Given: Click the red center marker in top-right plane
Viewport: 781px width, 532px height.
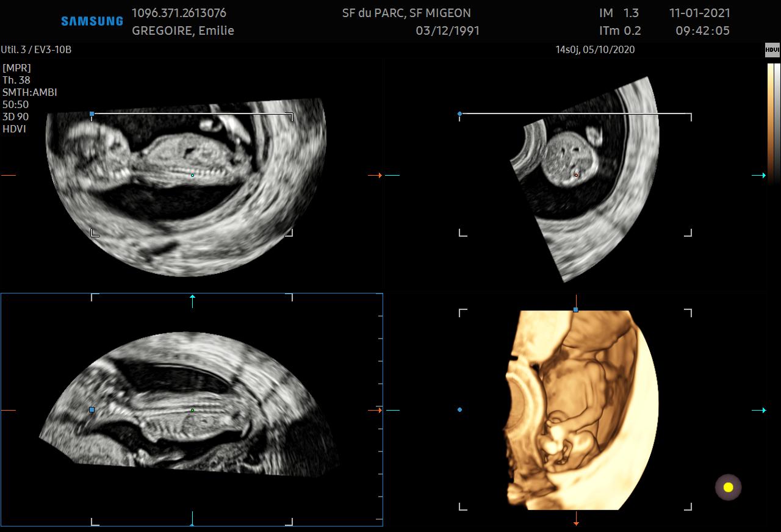Looking at the screenshot, I should [576, 176].
